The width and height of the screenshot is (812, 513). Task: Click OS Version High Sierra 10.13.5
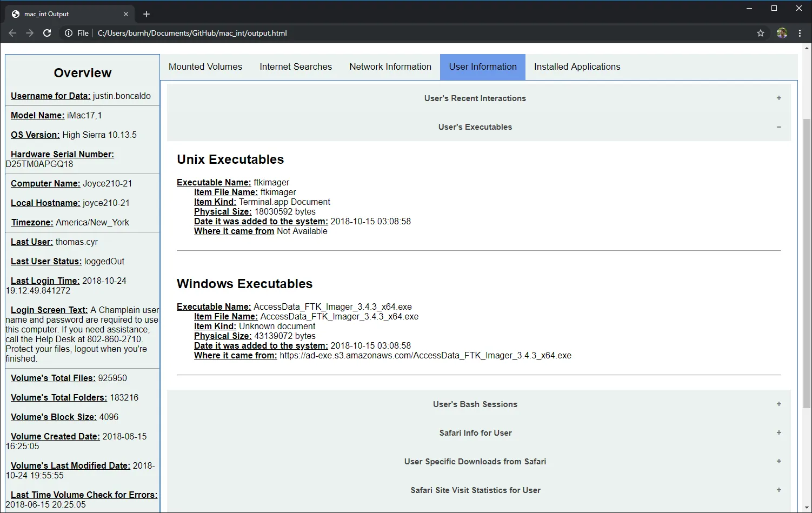[99, 135]
